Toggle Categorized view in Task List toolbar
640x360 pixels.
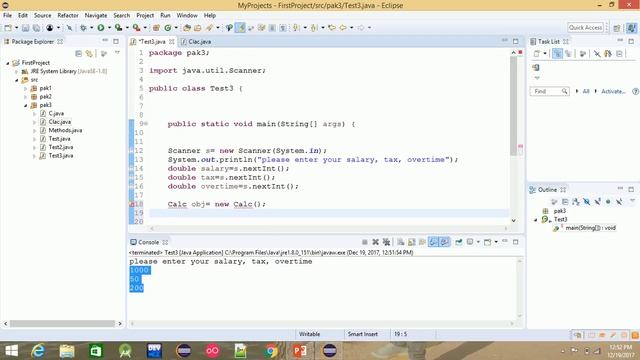coord(557,53)
